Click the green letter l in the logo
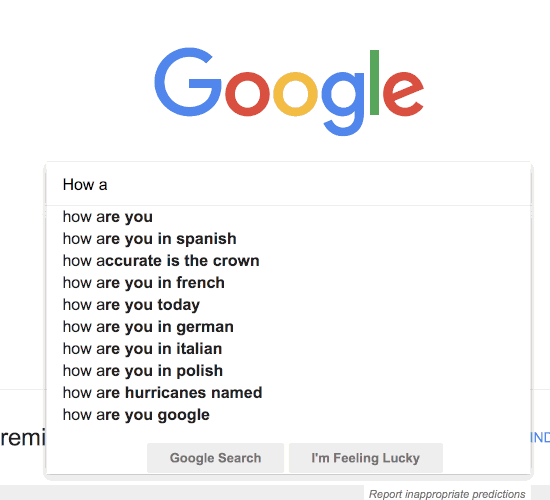 [x=374, y=82]
